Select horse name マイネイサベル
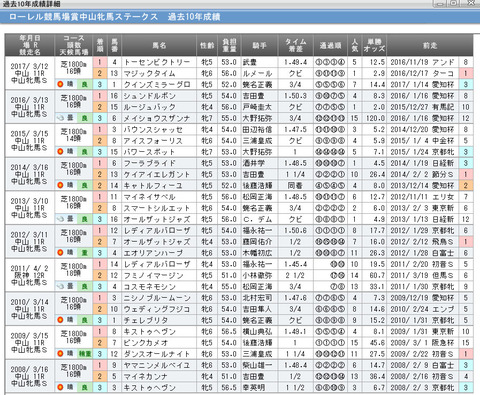Viewport: 480px width, 395px height. pyautogui.click(x=149, y=197)
